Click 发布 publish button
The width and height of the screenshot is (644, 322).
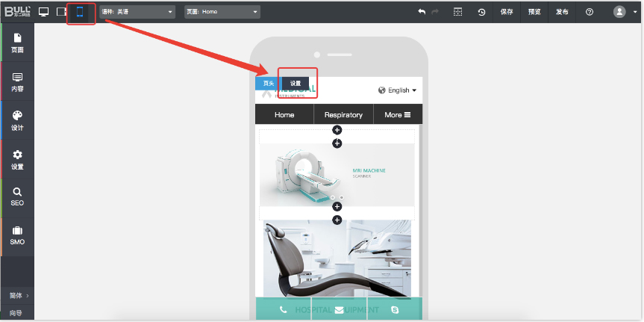pos(562,12)
